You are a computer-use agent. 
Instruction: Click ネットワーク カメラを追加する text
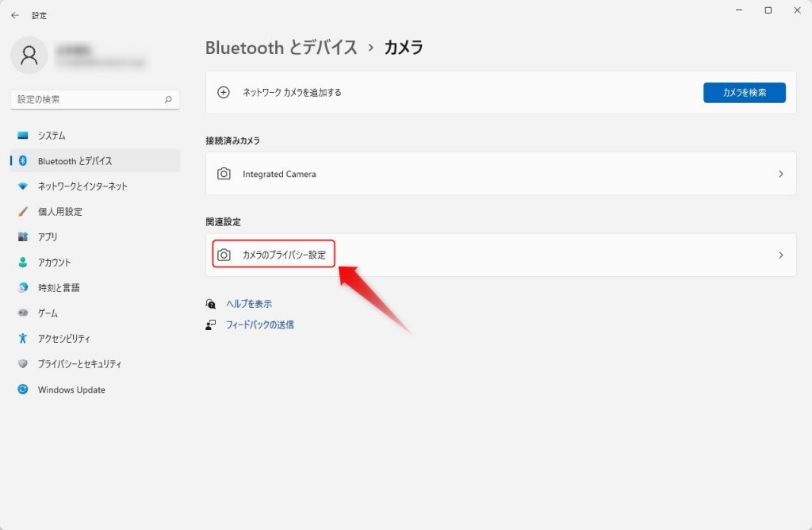pos(292,92)
